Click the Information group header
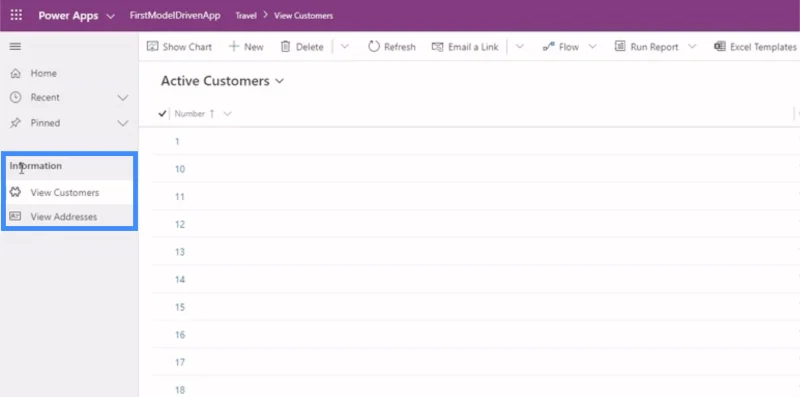Screen dimensions: 800x397 pyautogui.click(x=36, y=166)
